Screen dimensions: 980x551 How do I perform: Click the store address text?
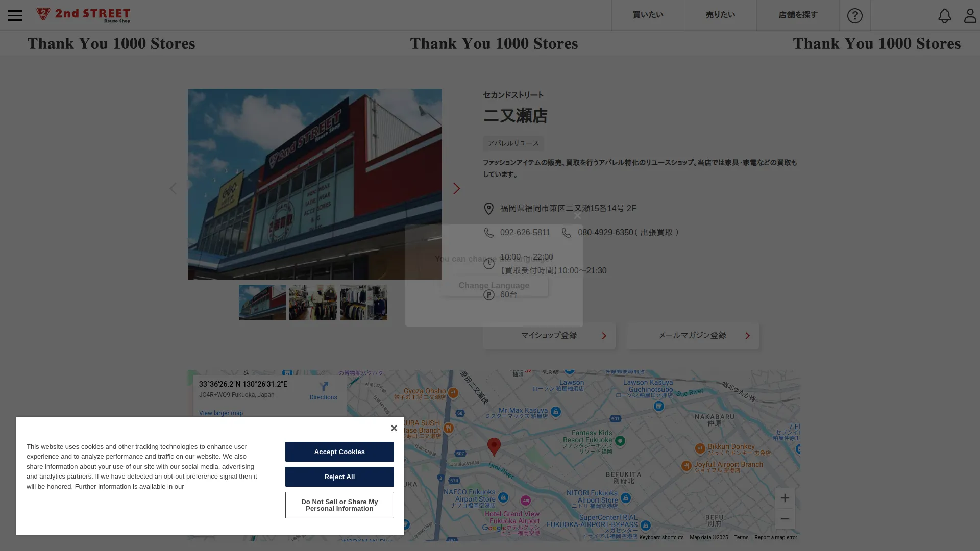[568, 209]
